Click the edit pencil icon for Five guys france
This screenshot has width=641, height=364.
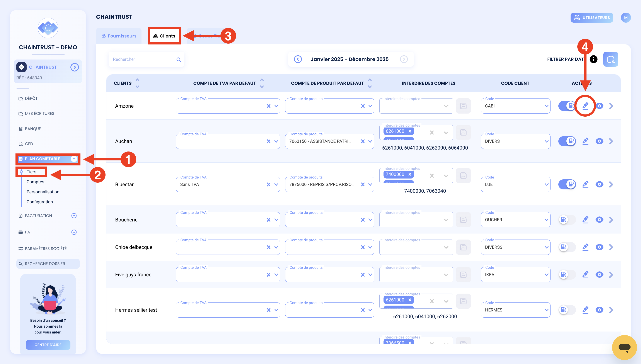coord(585,275)
